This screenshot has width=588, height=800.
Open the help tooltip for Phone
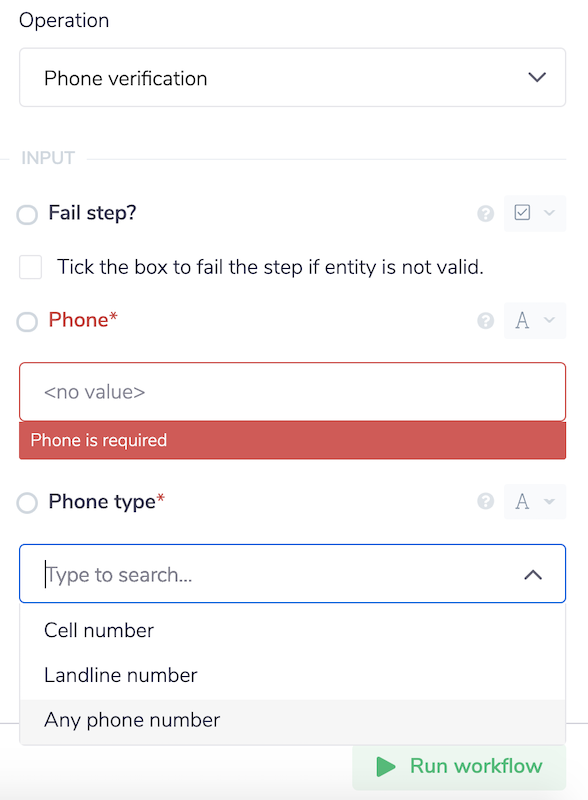486,321
